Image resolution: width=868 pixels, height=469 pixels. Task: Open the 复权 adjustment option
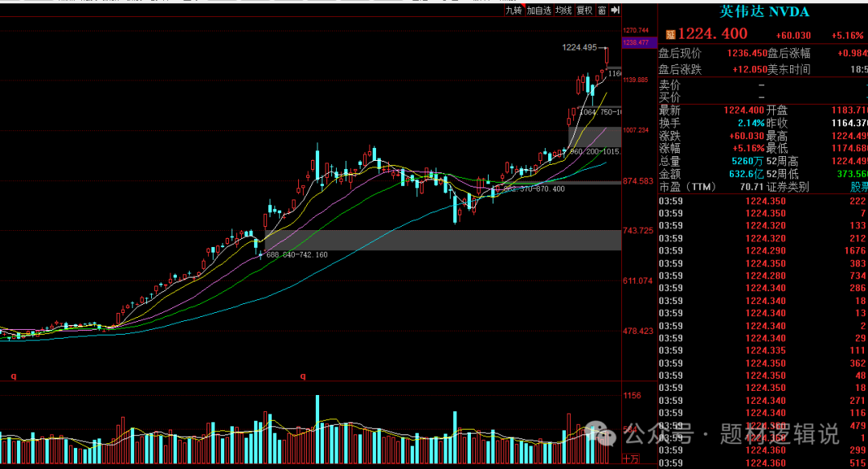[x=584, y=10]
